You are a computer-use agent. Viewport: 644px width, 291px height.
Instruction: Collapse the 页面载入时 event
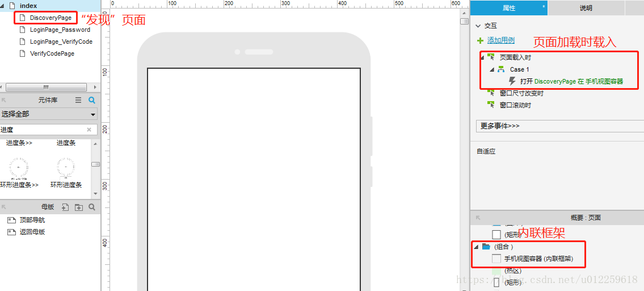click(x=482, y=57)
